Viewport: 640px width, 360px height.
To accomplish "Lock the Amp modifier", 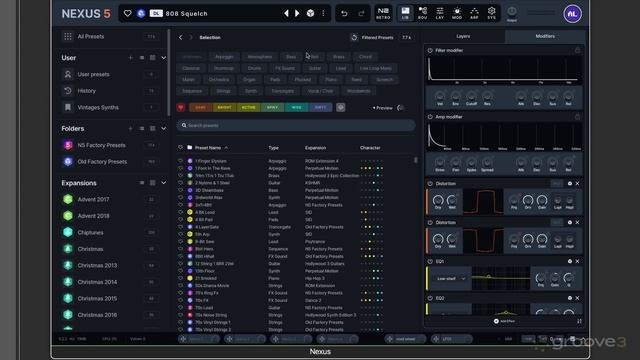I will (577, 117).
